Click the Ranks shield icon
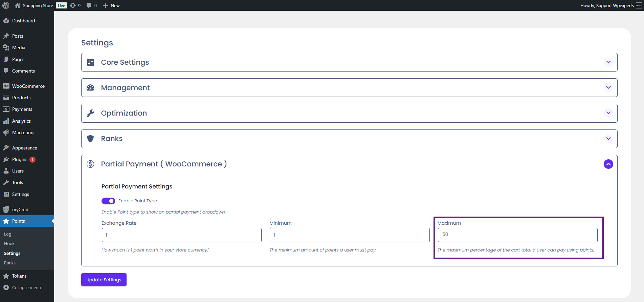The image size is (644, 302). coord(91,139)
